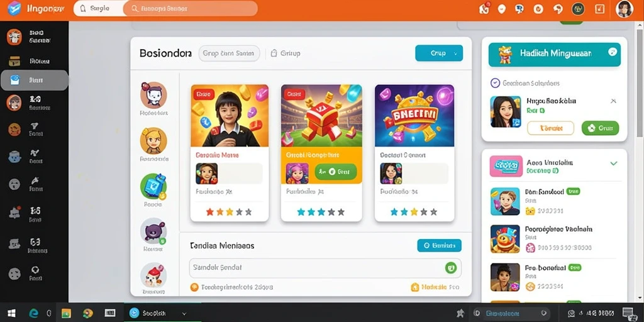Toggle the round icon on the Hadiah Mingguan banner

tap(613, 52)
